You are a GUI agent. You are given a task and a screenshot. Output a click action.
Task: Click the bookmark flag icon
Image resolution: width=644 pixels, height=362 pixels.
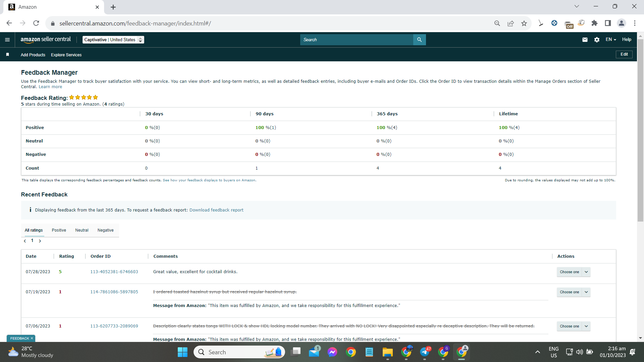tap(7, 55)
